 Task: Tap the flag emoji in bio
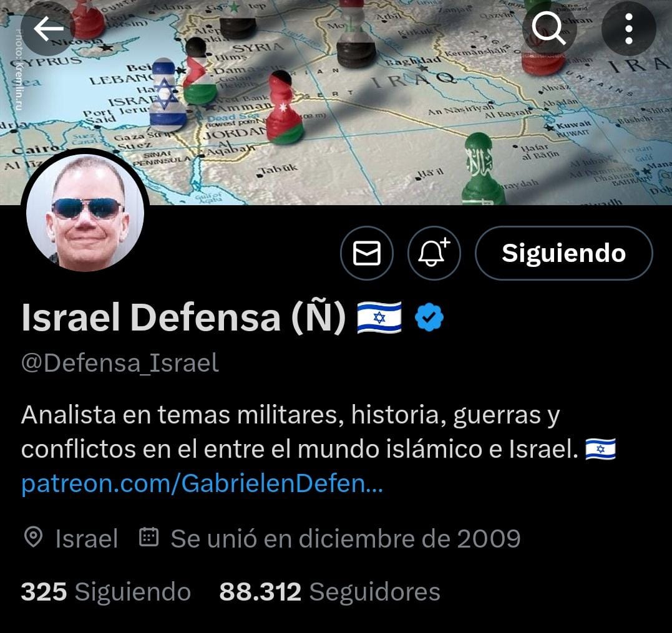(x=600, y=449)
